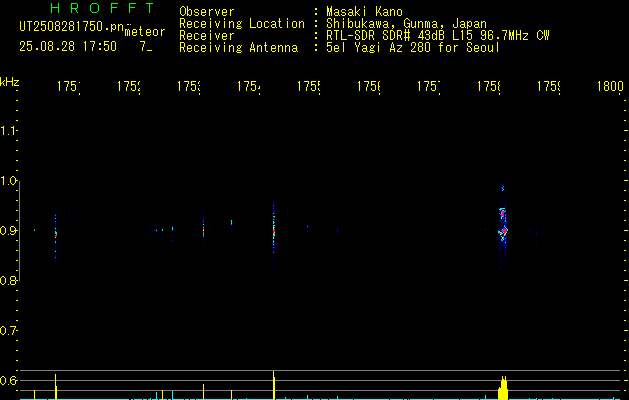Click the 1800 time axis label

(x=610, y=86)
